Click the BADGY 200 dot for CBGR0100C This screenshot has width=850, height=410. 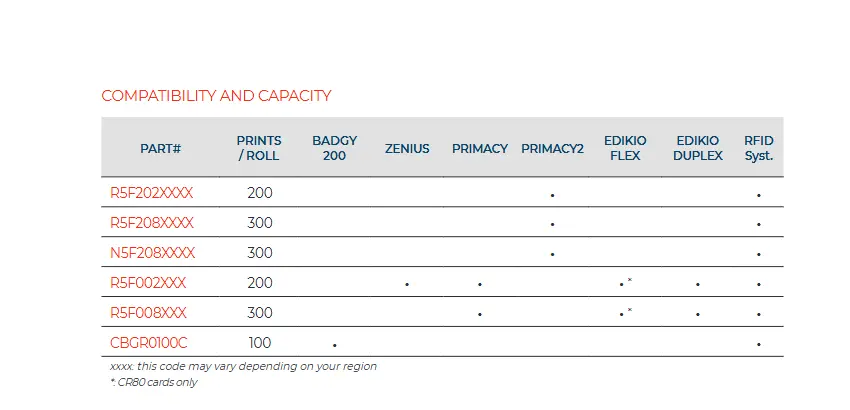click(x=334, y=345)
